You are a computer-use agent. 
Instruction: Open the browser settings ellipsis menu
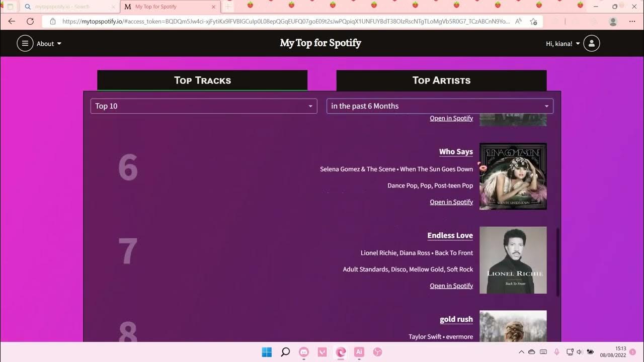click(632, 22)
